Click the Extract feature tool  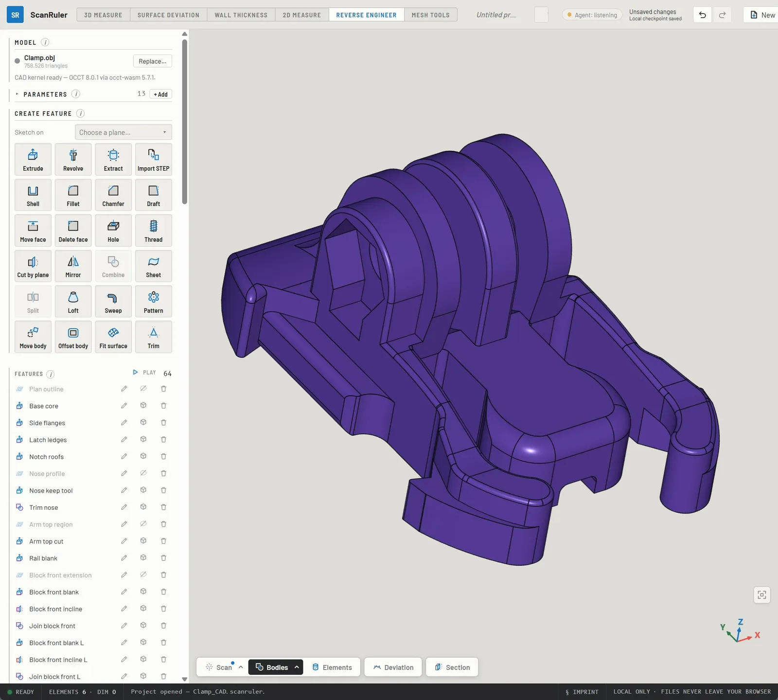tap(113, 160)
